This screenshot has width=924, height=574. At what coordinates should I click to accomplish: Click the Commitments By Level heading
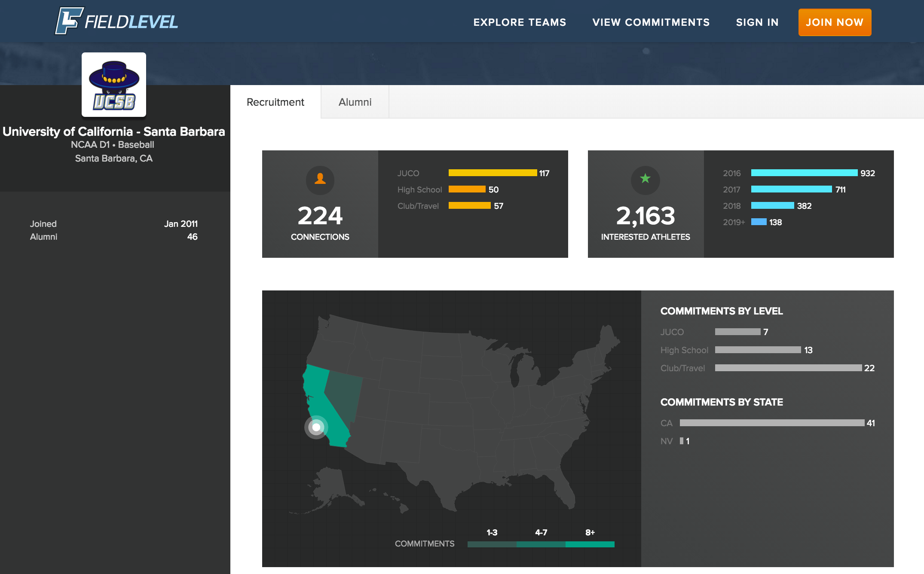pos(722,311)
